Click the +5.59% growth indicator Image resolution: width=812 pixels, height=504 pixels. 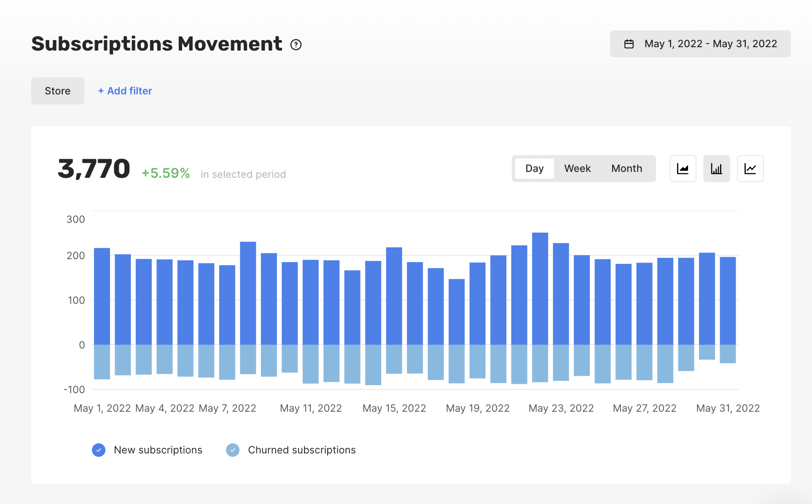[166, 173]
